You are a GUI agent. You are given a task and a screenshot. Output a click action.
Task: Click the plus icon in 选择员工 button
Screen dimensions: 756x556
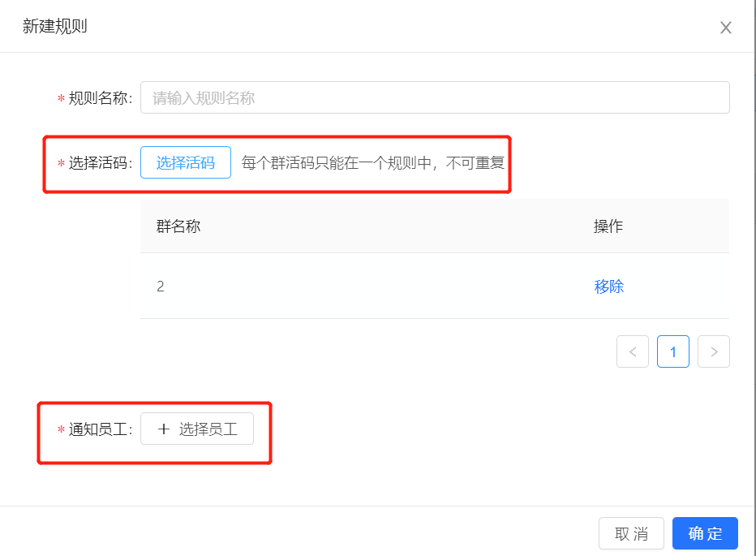pos(163,429)
